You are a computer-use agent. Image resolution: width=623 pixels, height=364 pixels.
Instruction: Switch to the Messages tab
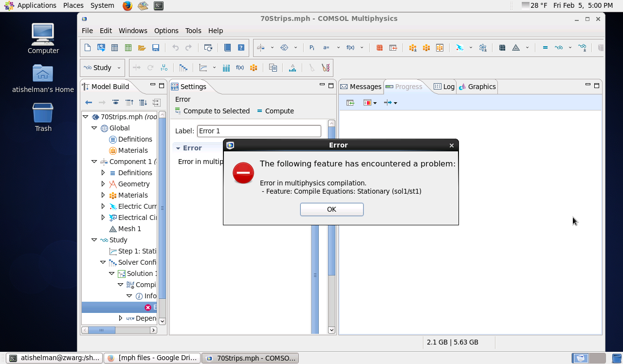click(x=361, y=87)
